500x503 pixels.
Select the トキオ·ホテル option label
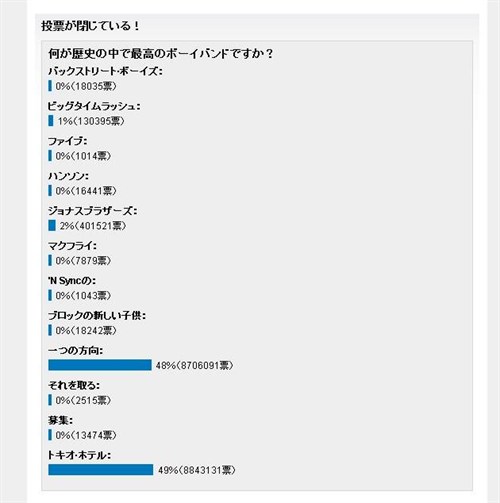79,455
